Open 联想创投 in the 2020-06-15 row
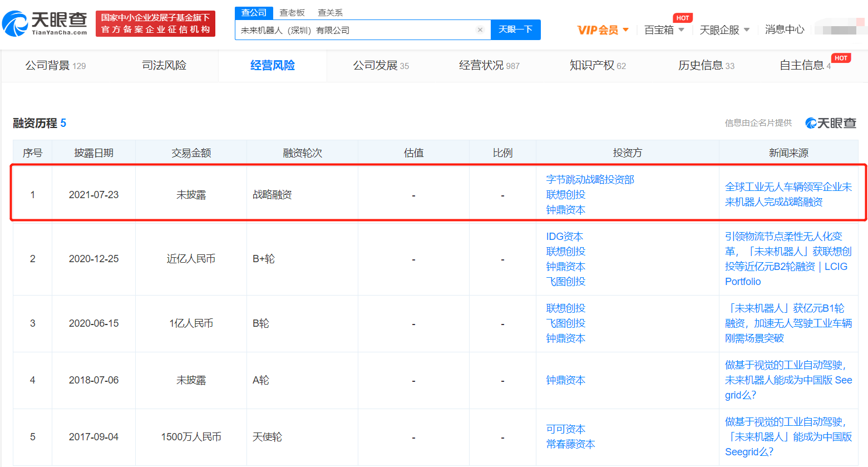Screen dimensions: 868x467 pyautogui.click(x=566, y=308)
